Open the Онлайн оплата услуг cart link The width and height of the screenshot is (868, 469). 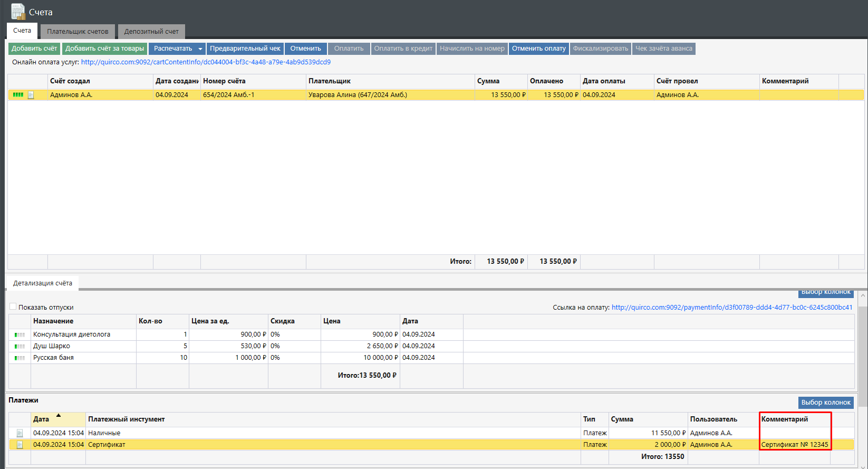pyautogui.click(x=206, y=62)
